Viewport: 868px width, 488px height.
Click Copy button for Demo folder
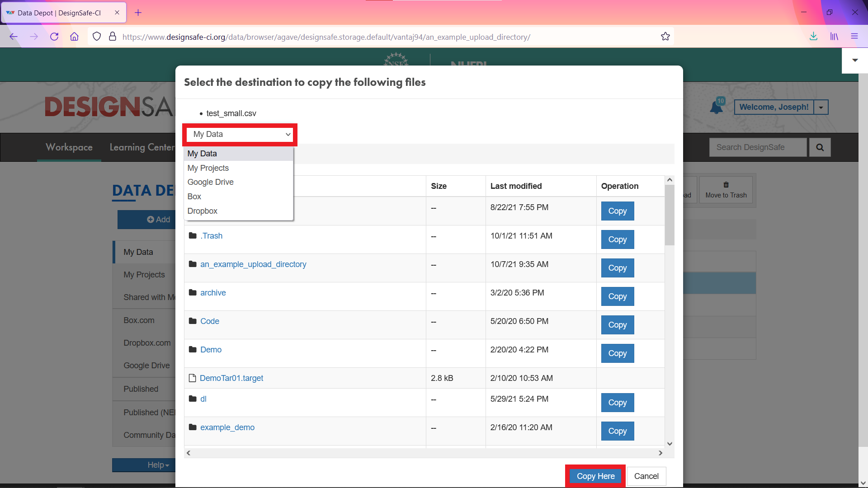617,353
